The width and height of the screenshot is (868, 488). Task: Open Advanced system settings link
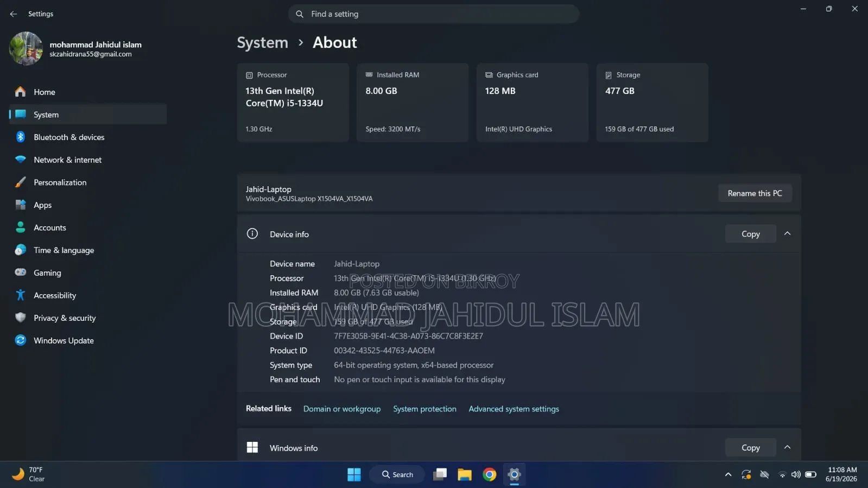514,409
